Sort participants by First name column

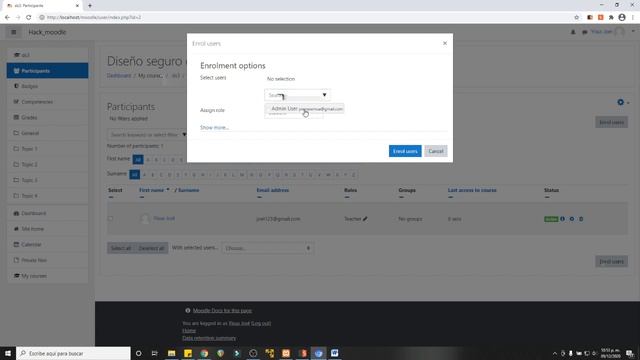[x=151, y=190]
